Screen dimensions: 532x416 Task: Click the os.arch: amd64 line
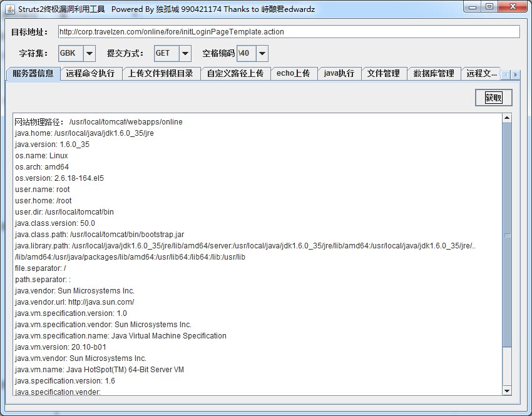(42, 167)
